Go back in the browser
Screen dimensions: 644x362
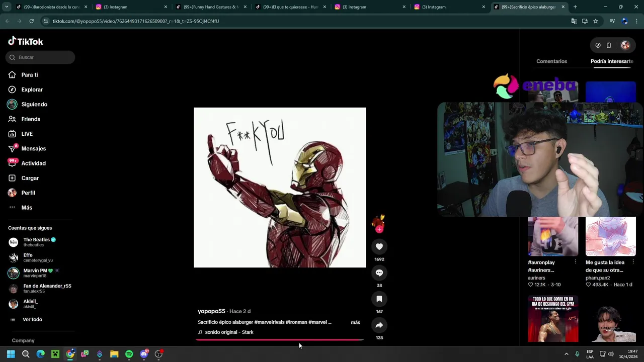[x=7, y=21]
